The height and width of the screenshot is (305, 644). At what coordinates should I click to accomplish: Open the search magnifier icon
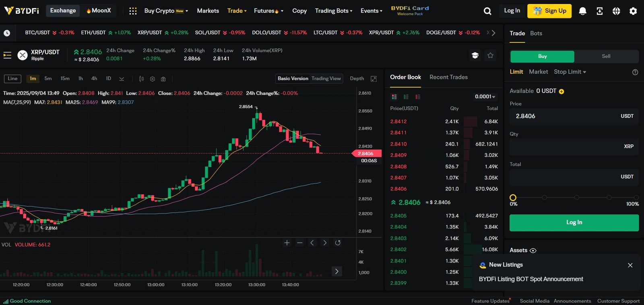click(x=487, y=11)
